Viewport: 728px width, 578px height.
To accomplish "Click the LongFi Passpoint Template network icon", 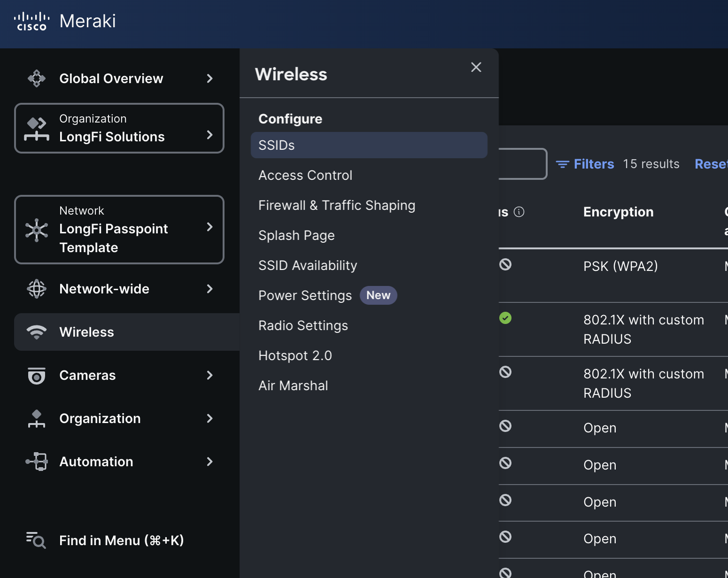I will point(37,230).
